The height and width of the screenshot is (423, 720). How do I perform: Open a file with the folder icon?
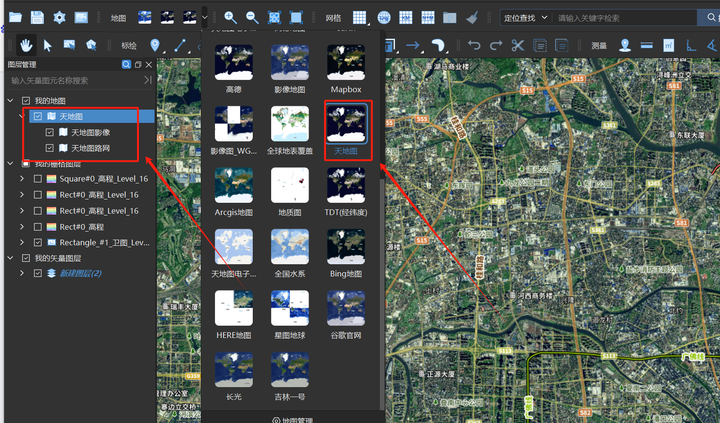click(15, 17)
